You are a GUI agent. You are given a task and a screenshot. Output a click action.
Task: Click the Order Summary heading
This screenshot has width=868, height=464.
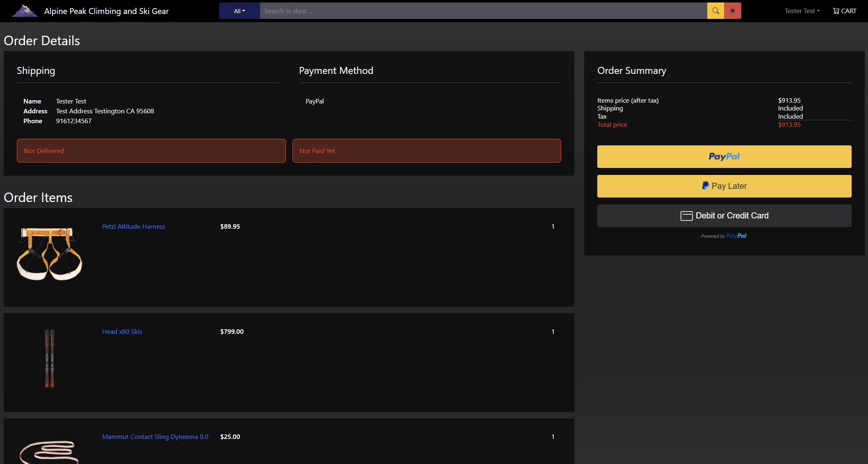tap(632, 71)
